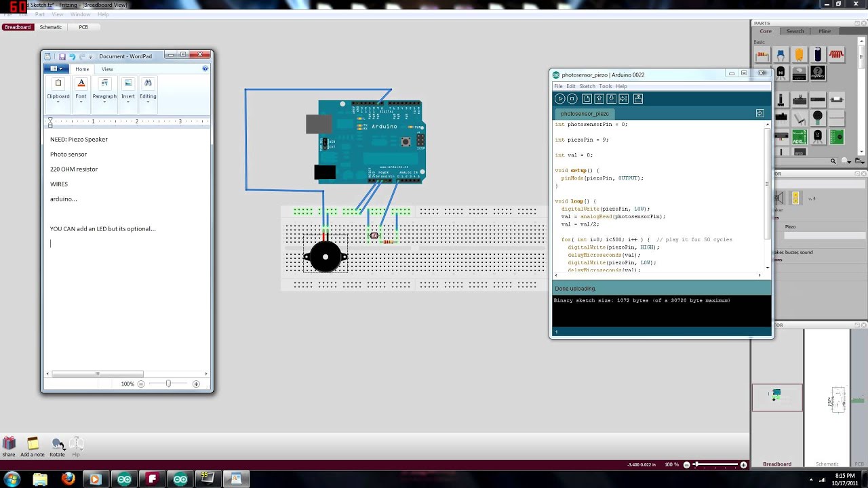Image resolution: width=868 pixels, height=488 pixels.
Task: Switch to Schematic view in Fritzing
Action: [51, 27]
